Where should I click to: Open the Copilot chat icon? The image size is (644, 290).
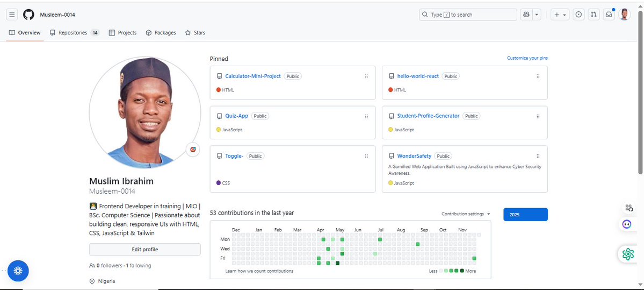coord(526,15)
